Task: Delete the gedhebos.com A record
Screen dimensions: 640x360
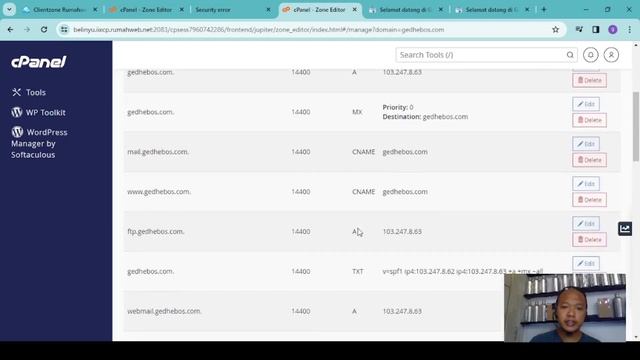Action: 589,80
